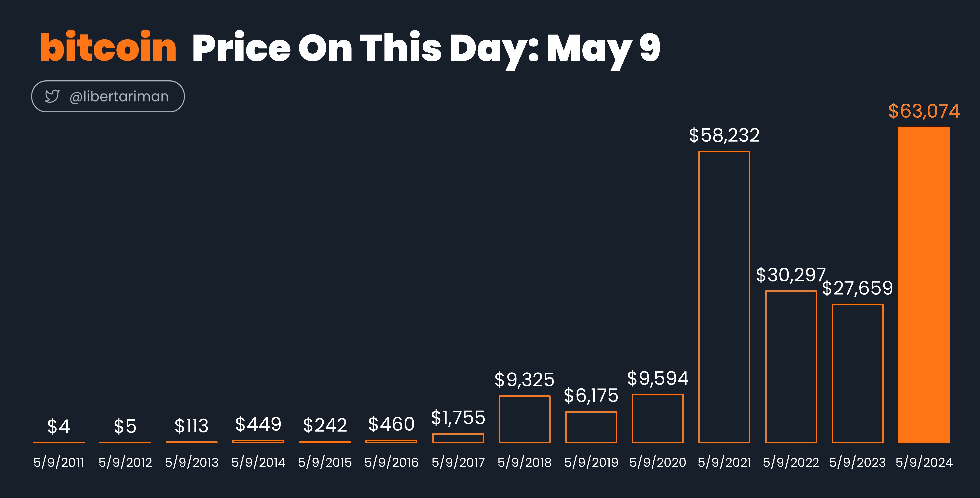
Task: Select the 5/9/2023 outlined bar
Action: (857, 374)
